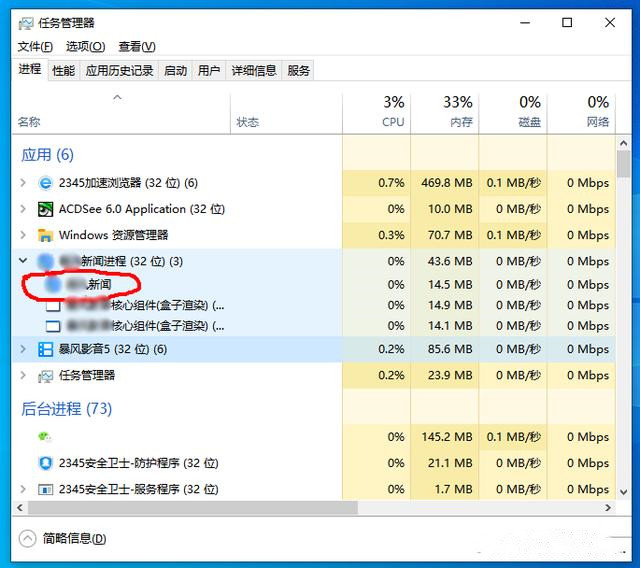
Task: Click the vertical scrollbar up arrow
Action: [623, 143]
